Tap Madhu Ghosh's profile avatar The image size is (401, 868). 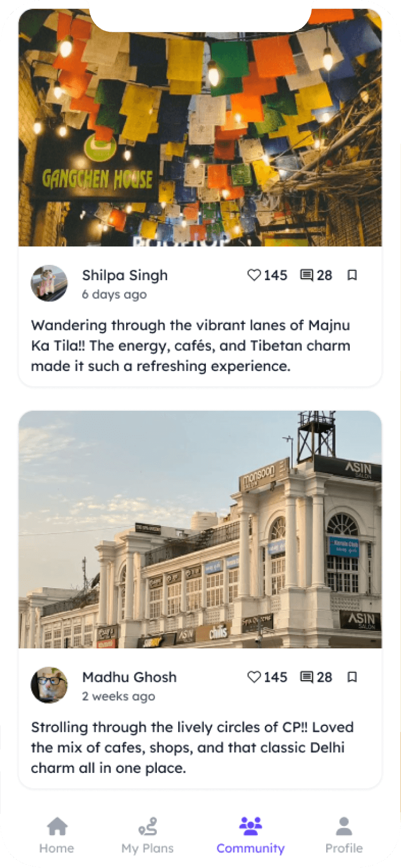tap(49, 685)
